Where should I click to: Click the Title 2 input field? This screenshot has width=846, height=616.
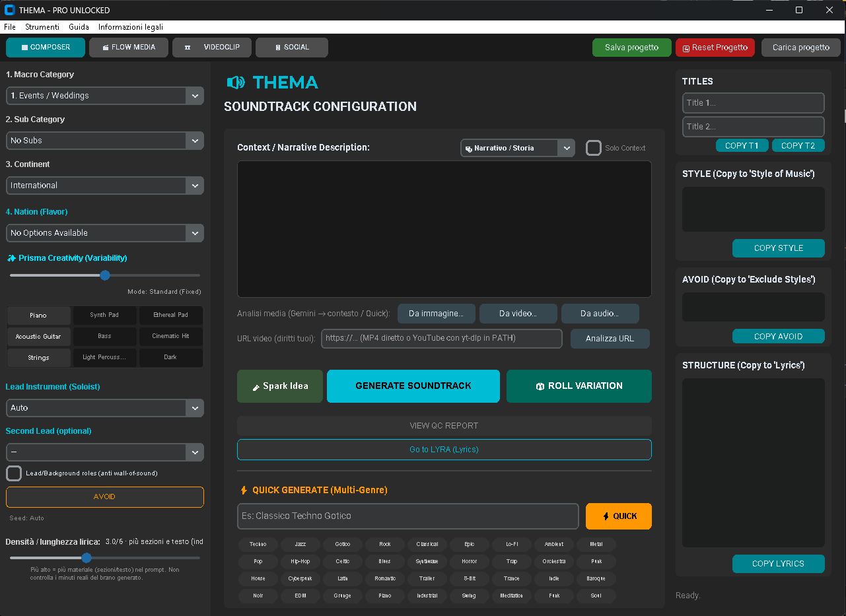(754, 127)
